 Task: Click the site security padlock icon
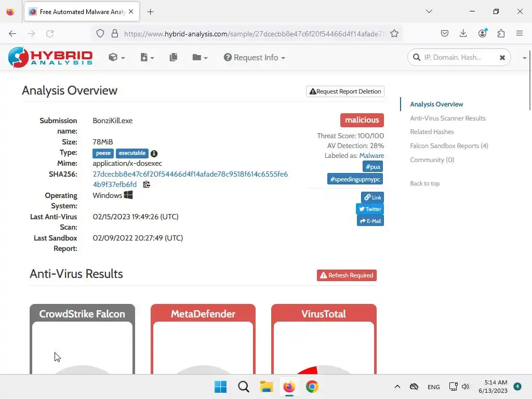pyautogui.click(x=115, y=34)
